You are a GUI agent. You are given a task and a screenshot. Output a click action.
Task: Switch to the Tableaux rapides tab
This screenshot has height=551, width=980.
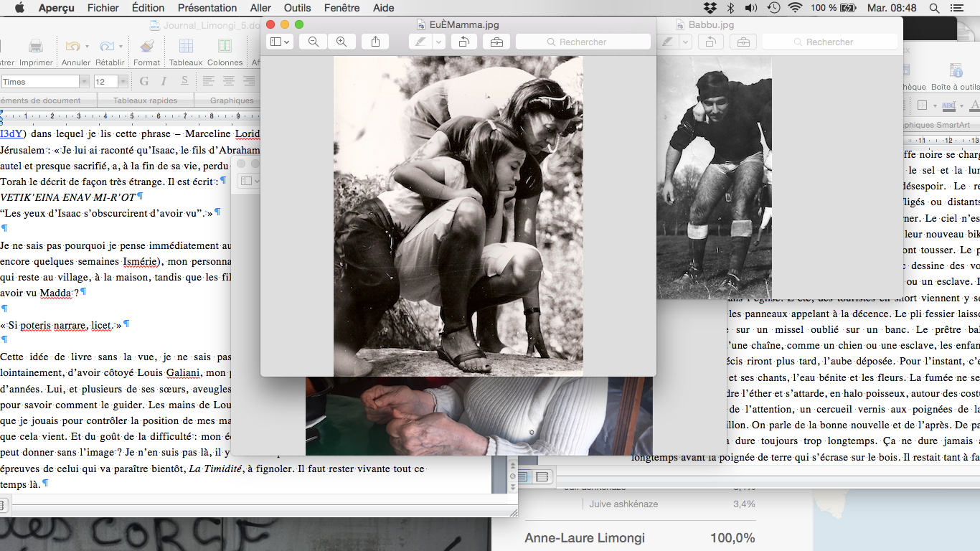145,100
